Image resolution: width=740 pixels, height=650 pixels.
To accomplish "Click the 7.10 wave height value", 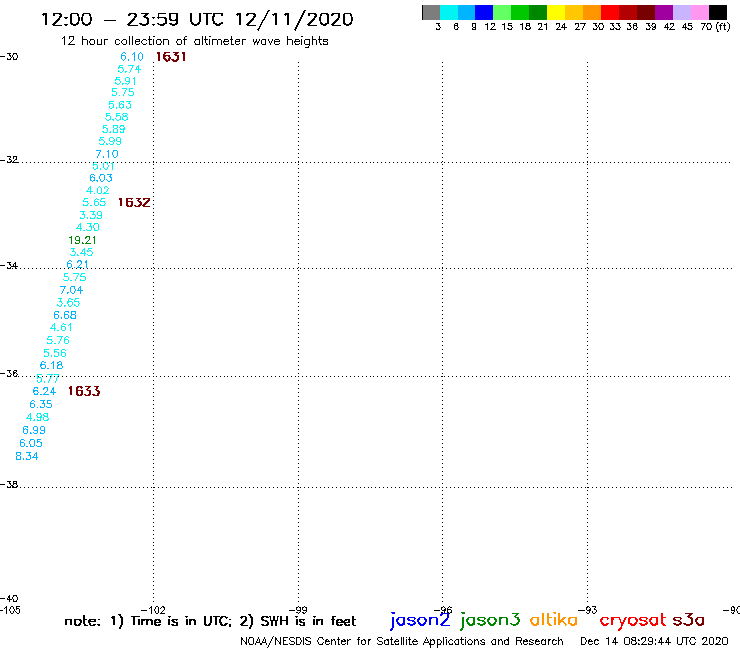I will pyautogui.click(x=107, y=154).
